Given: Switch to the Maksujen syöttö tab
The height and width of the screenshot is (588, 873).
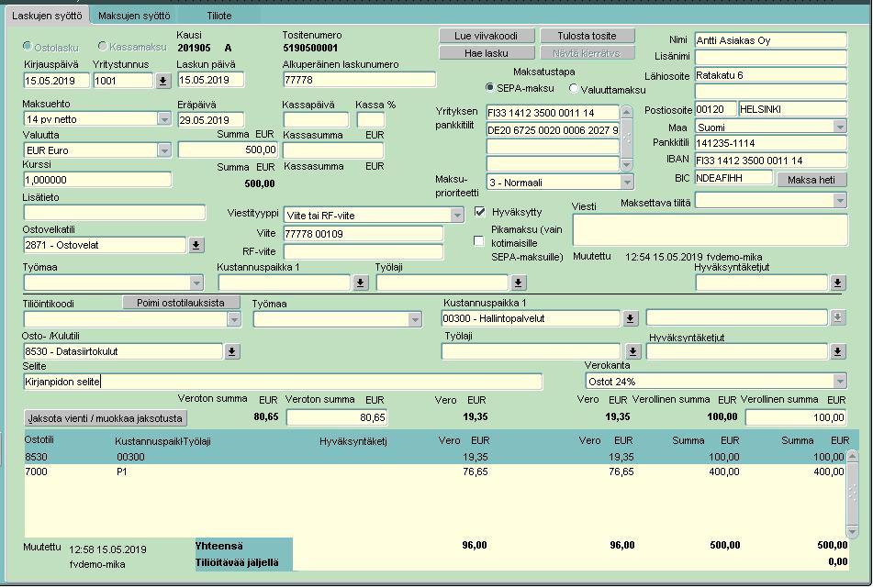Looking at the screenshot, I should click(134, 16).
